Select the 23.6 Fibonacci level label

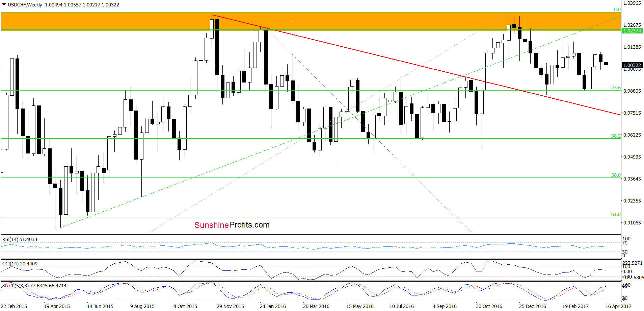(616, 88)
